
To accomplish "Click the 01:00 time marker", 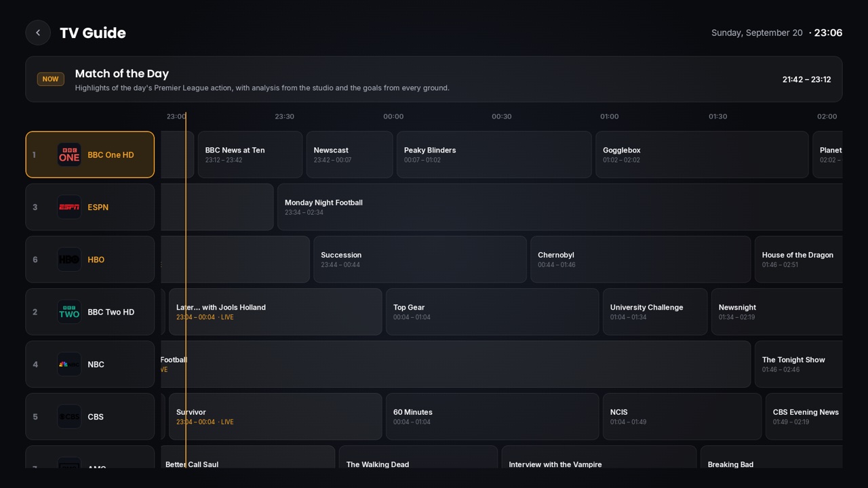I will pos(610,117).
